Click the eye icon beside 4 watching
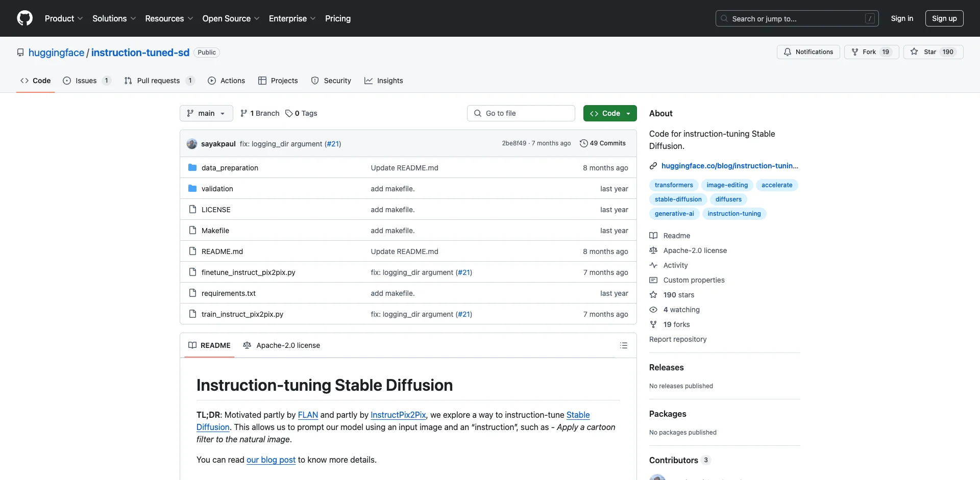Screen dimensions: 980x480 (653, 310)
